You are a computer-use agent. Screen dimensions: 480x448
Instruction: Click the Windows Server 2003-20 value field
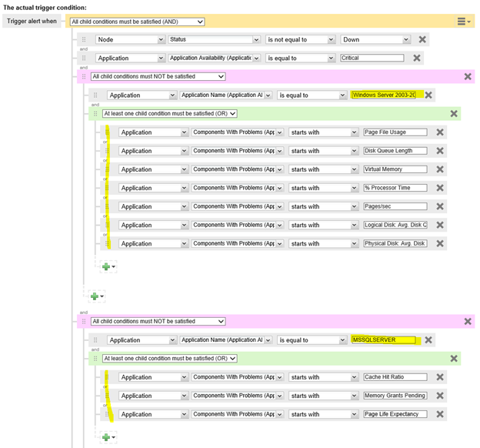(x=384, y=95)
